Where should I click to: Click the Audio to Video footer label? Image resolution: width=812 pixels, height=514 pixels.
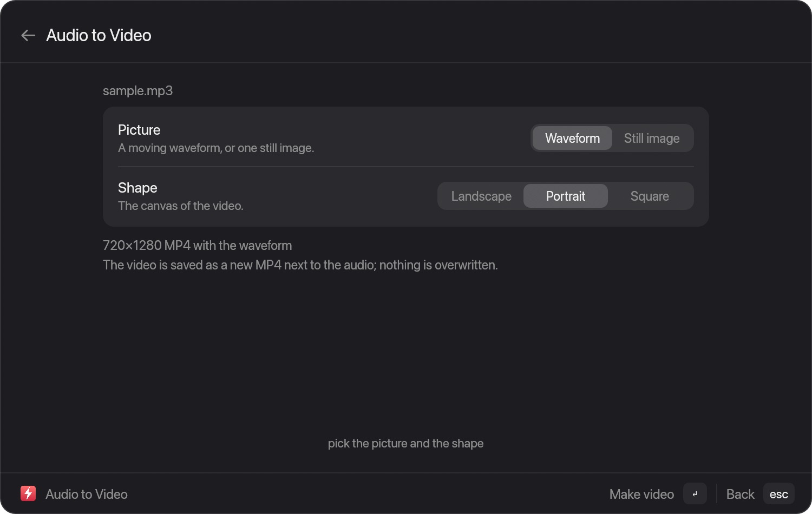[87, 494]
